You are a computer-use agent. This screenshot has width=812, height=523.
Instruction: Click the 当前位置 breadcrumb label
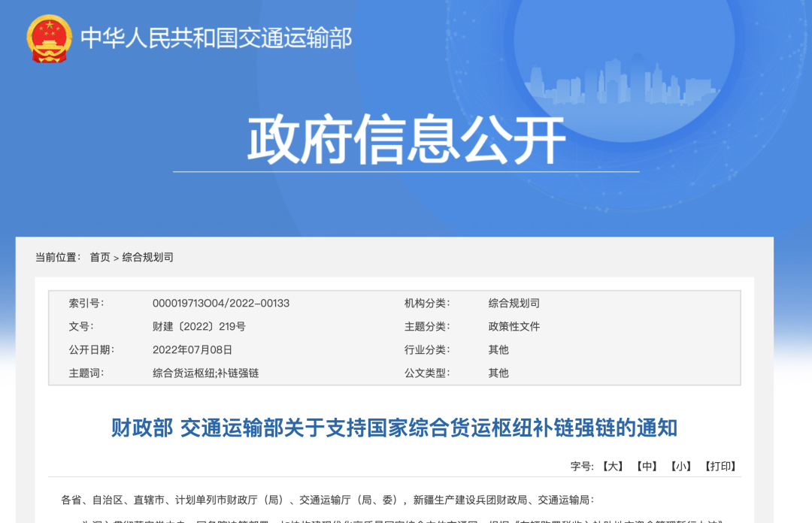[58, 257]
